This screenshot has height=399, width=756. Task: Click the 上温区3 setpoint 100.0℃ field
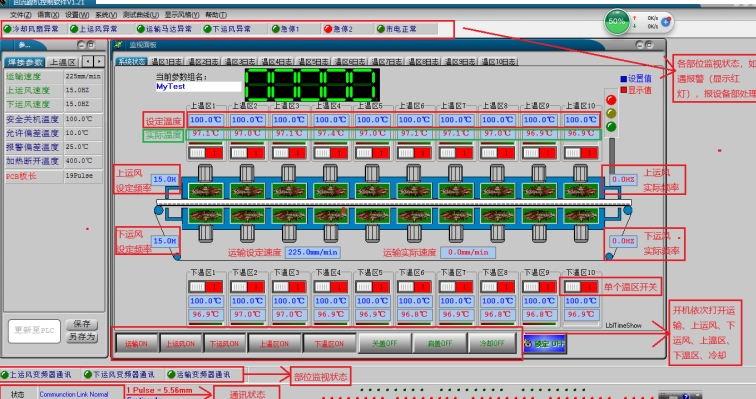pyautogui.click(x=289, y=120)
